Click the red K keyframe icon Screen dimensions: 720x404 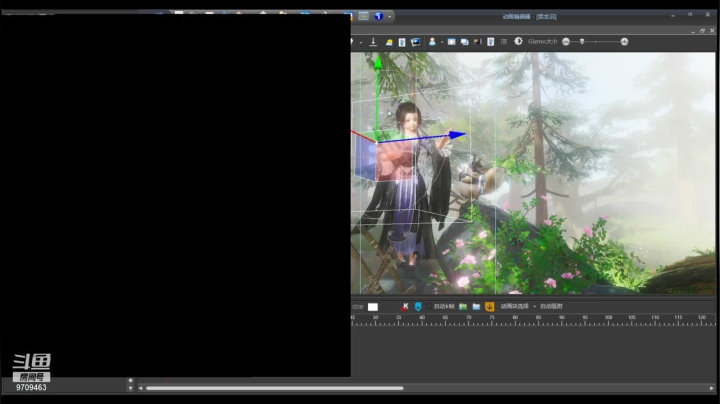pos(405,306)
